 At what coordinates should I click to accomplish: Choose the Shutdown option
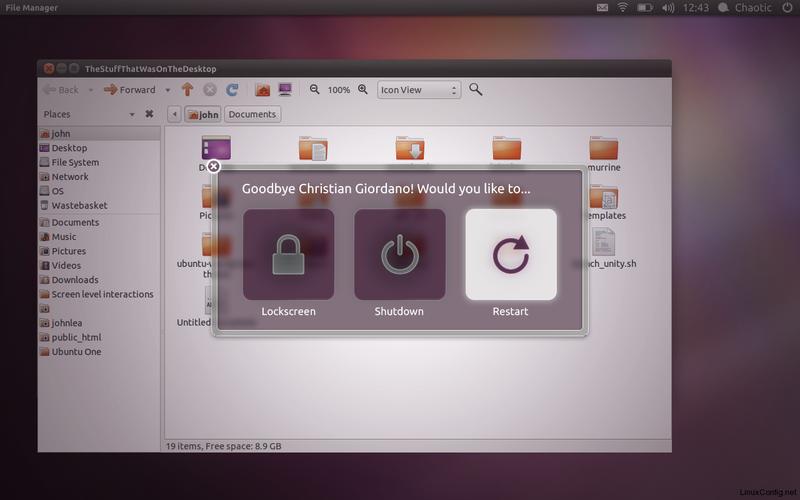[399, 254]
